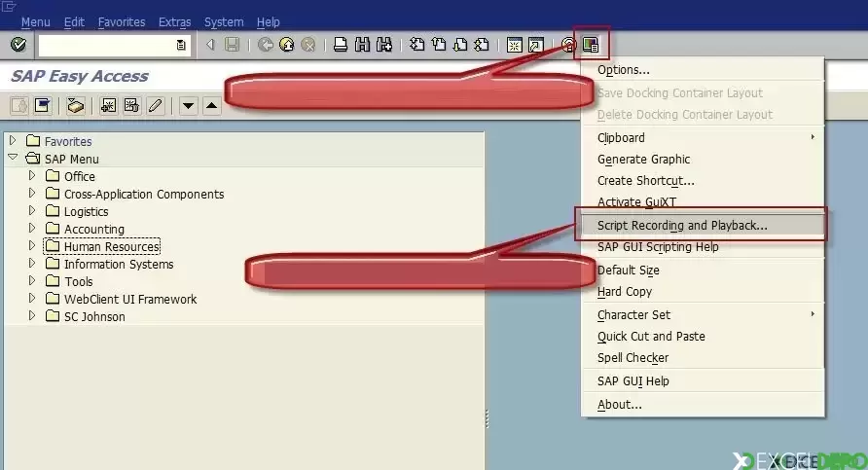This screenshot has width=868, height=470.
Task: Open the Help menu in menu bar
Action: [268, 22]
